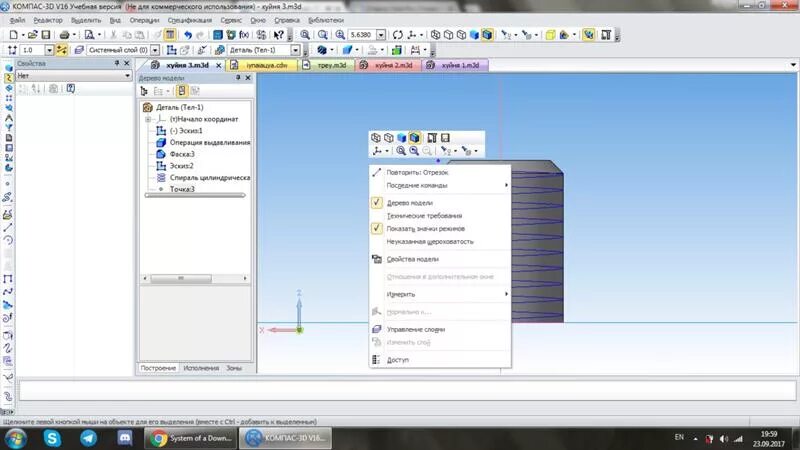Screen dimensions: 800x450
Task: Click the model tree scrollbar right arrow
Action: pyautogui.click(x=245, y=279)
